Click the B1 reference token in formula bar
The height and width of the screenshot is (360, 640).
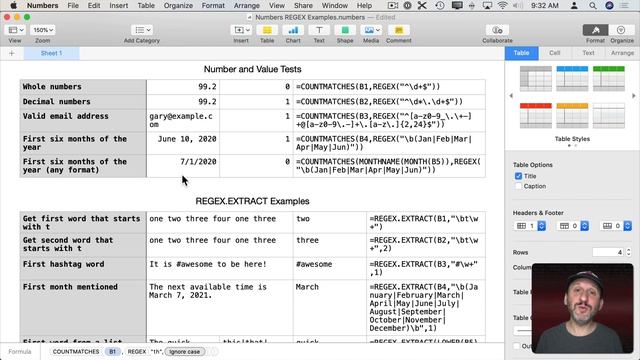112,351
